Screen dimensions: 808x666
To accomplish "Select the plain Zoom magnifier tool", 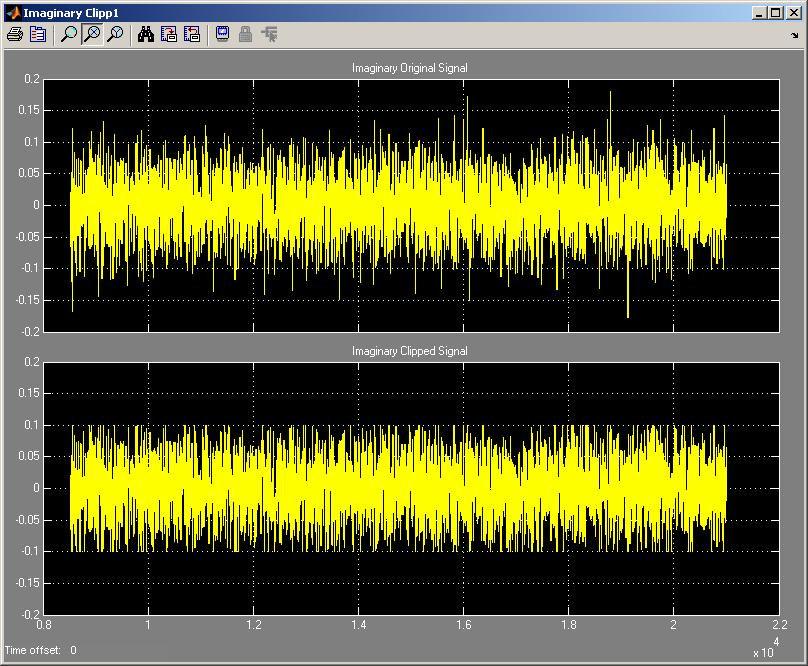I will [x=69, y=35].
